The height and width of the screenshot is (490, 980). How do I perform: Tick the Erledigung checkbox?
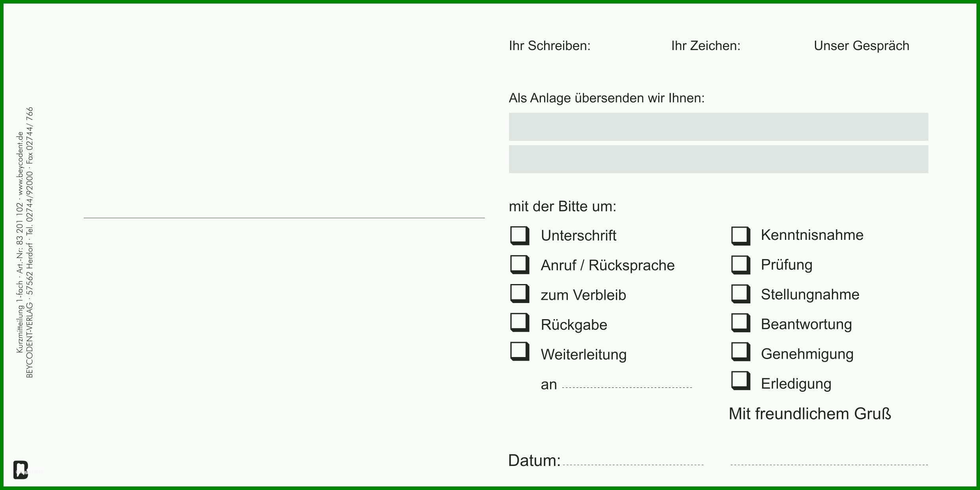pyautogui.click(x=741, y=381)
